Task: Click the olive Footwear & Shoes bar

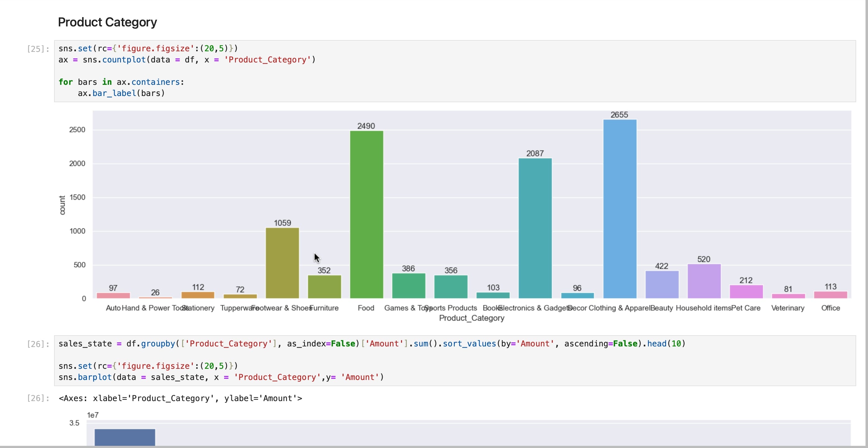Action: pyautogui.click(x=282, y=263)
